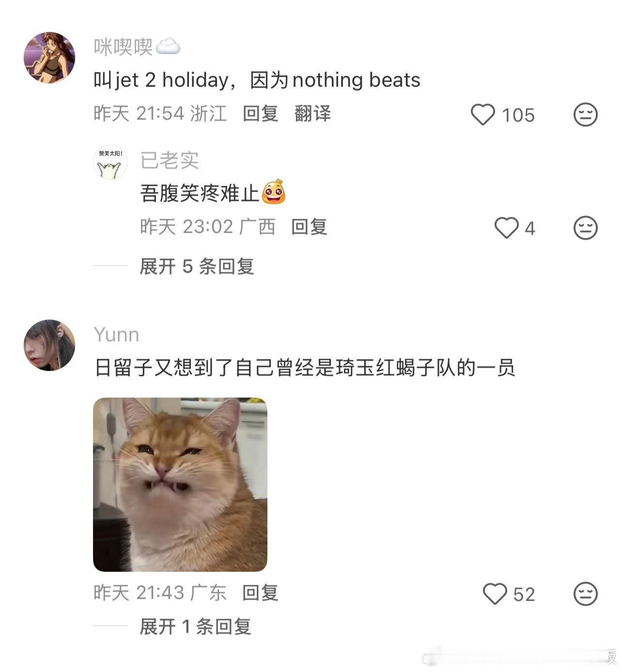The width and height of the screenshot is (622, 672).
Task: Tap dislike face on Yunn's comment
Action: [x=585, y=594]
